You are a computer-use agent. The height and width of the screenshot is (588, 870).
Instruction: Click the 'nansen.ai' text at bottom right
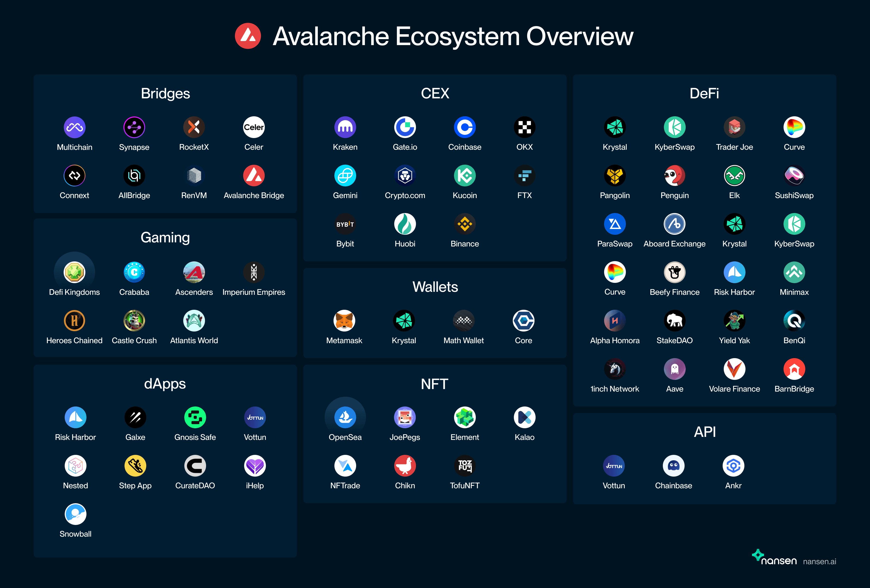tap(819, 561)
